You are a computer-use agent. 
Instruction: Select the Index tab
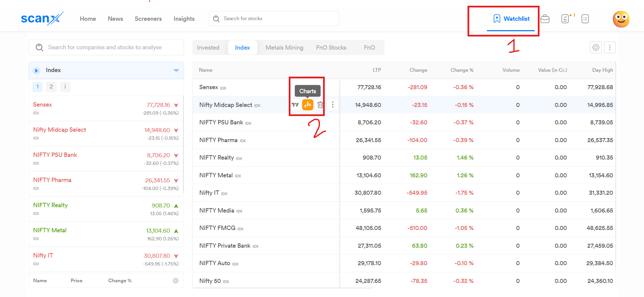point(242,48)
